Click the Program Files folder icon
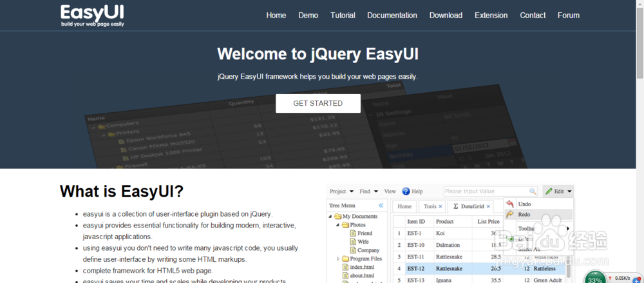Viewport: 644px width, 283px height. tap(345, 259)
